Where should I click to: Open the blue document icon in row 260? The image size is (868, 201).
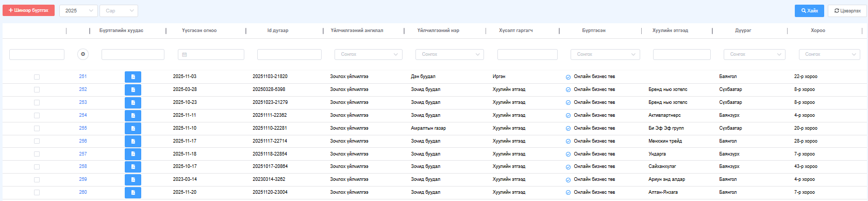[x=133, y=193]
